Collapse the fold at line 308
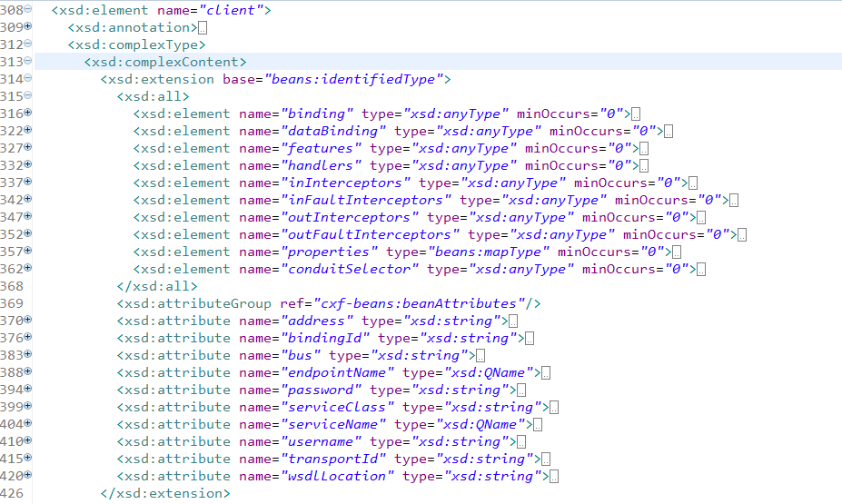 pyautogui.click(x=27, y=8)
